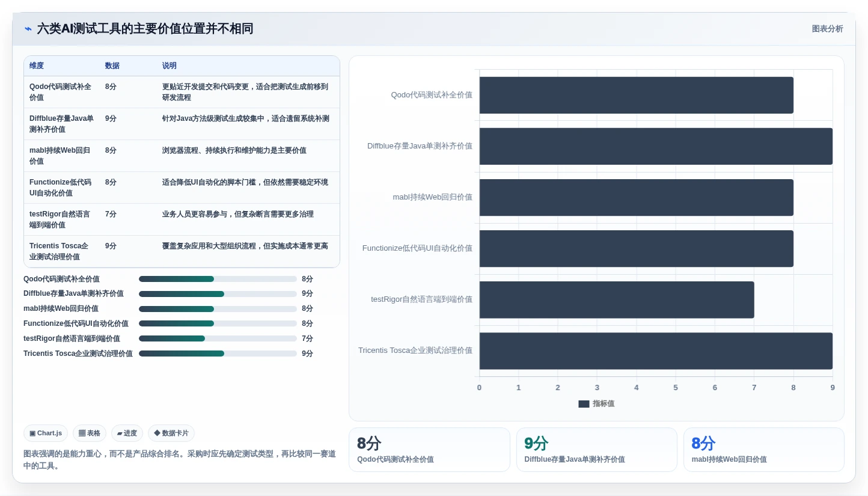Click the Tricentis Tosca企业测试治理价值 progress bar
The width and height of the screenshot is (868, 496).
[x=218, y=354]
